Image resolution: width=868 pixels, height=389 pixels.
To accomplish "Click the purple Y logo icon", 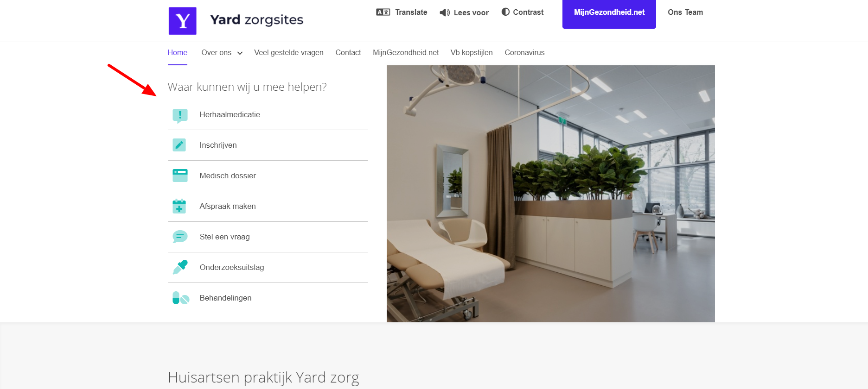I will 182,21.
